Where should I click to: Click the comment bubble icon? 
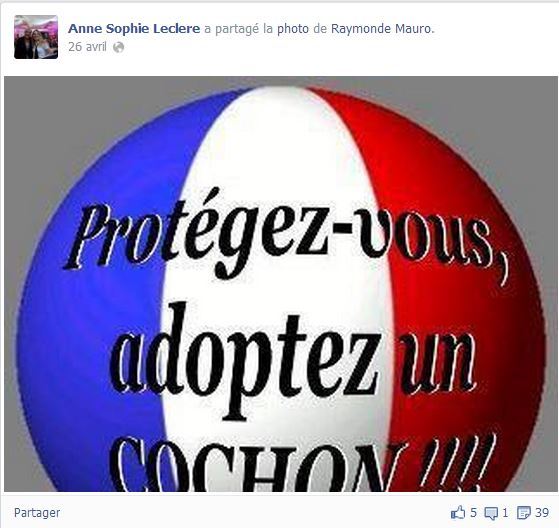[491, 513]
